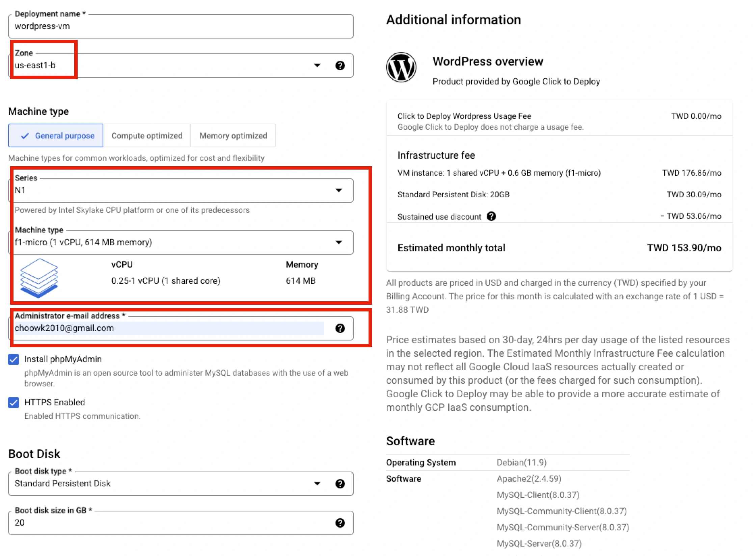The image size is (756, 556).
Task: Click the MySQL-Community-Client(8.0.37) entry
Action: tap(562, 511)
